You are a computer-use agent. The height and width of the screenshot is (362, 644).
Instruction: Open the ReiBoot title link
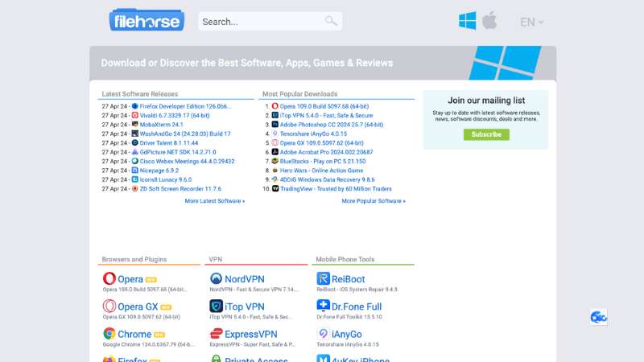click(x=349, y=279)
